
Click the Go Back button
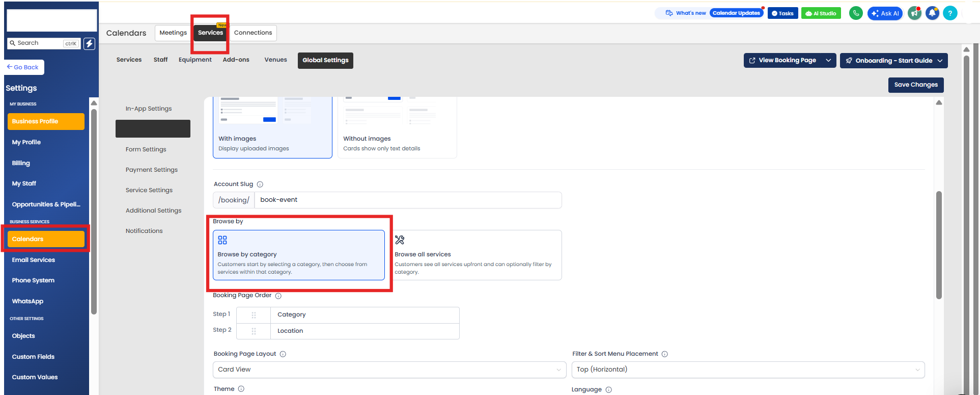click(x=24, y=67)
